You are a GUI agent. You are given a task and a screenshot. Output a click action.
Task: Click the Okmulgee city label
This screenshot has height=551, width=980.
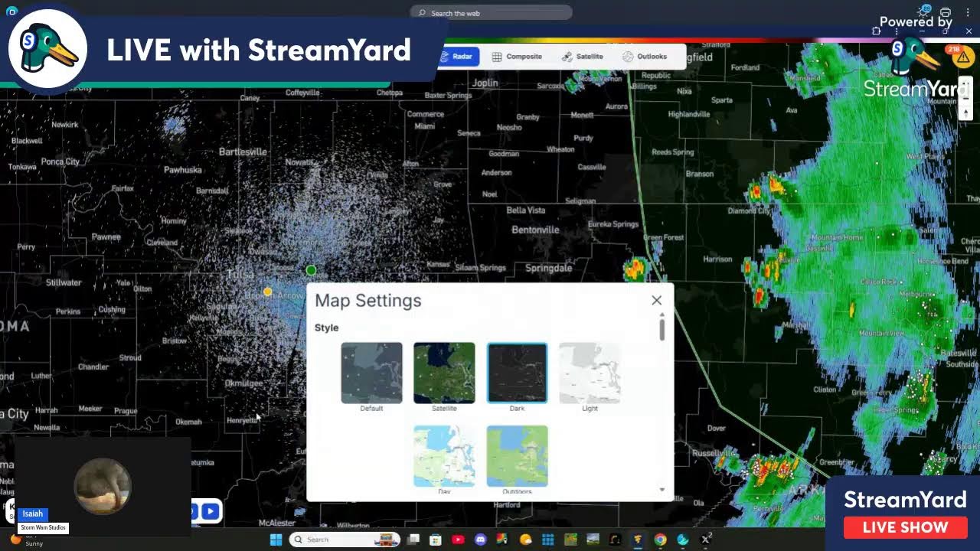pyautogui.click(x=243, y=383)
